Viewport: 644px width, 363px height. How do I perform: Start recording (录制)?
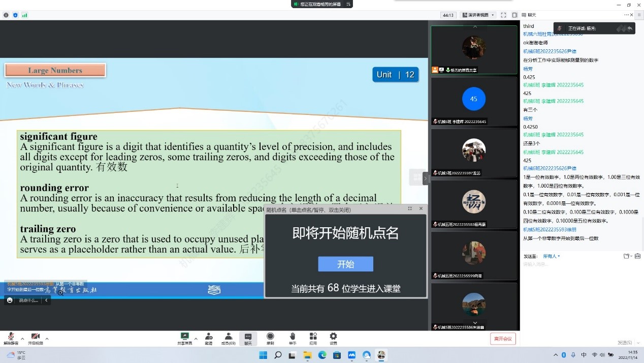270,339
